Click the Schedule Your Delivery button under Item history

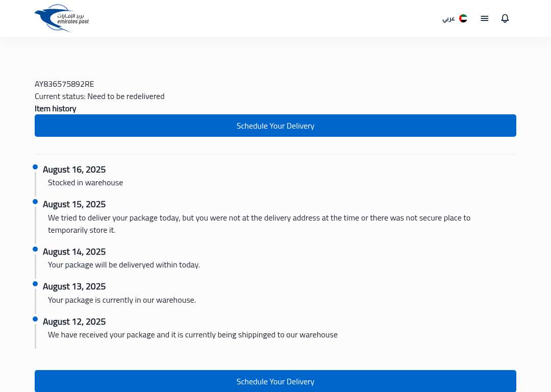coord(275,126)
